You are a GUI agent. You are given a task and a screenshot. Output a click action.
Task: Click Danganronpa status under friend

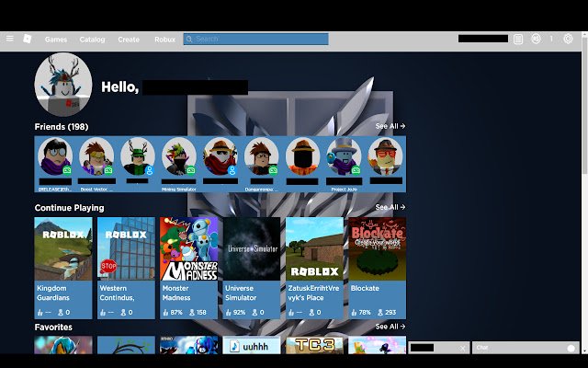pos(261,190)
